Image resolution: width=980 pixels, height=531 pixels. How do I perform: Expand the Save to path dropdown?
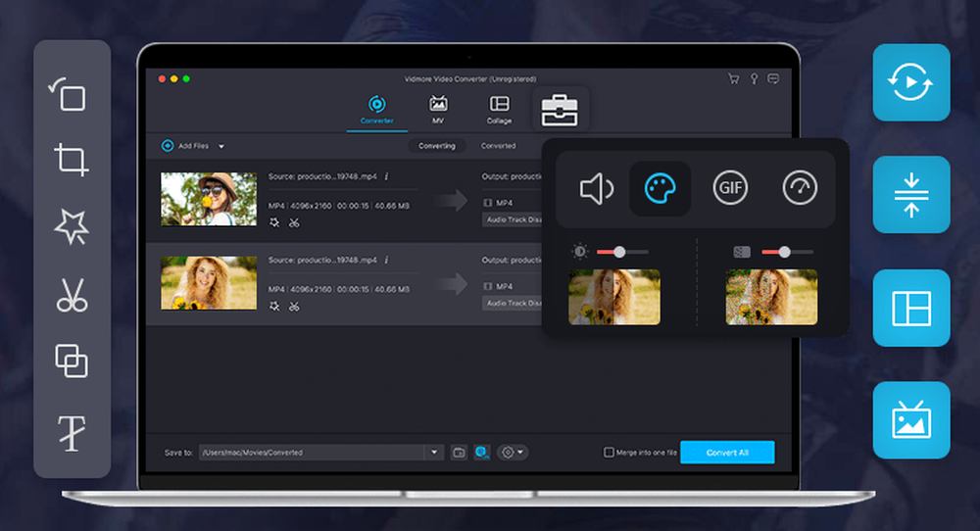pyautogui.click(x=434, y=453)
